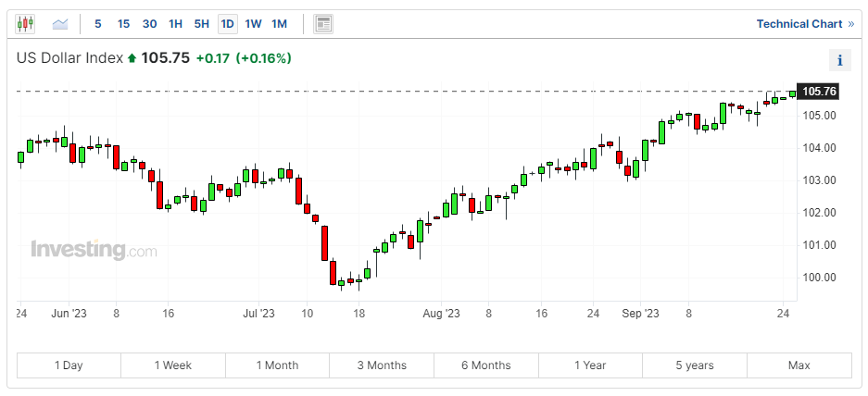Click the Max range button
The image size is (868, 396).
point(799,365)
